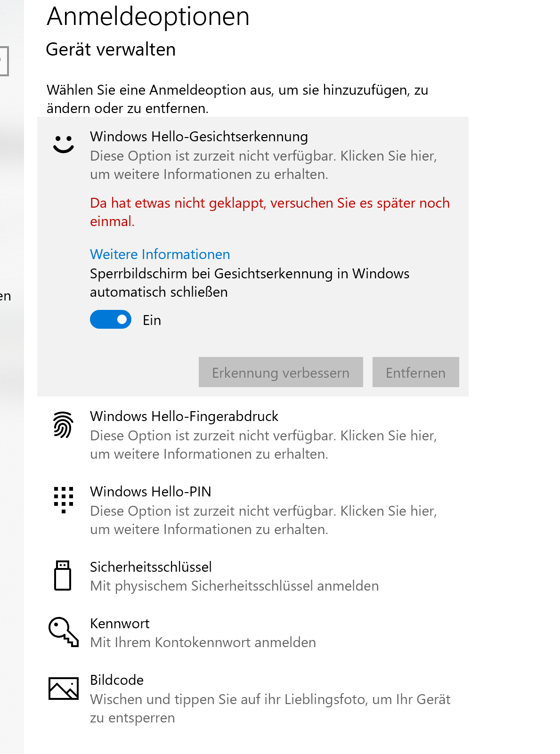Expand the Kennwort sign-in option

tap(253, 632)
